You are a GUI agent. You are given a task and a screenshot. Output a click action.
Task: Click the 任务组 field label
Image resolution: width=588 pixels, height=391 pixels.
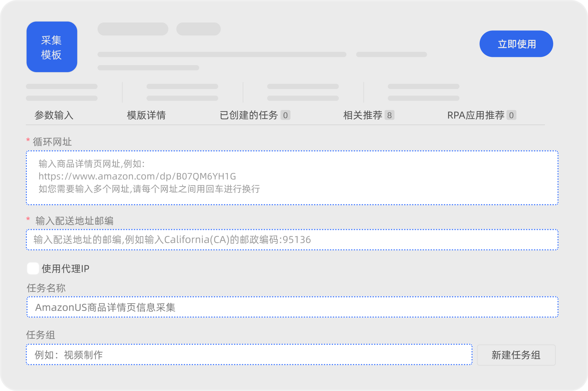click(41, 335)
